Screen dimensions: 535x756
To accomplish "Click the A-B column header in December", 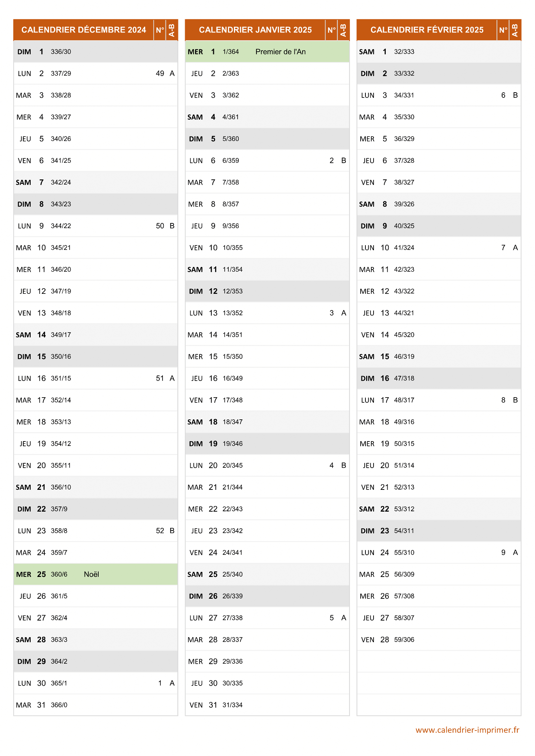I will (172, 30).
